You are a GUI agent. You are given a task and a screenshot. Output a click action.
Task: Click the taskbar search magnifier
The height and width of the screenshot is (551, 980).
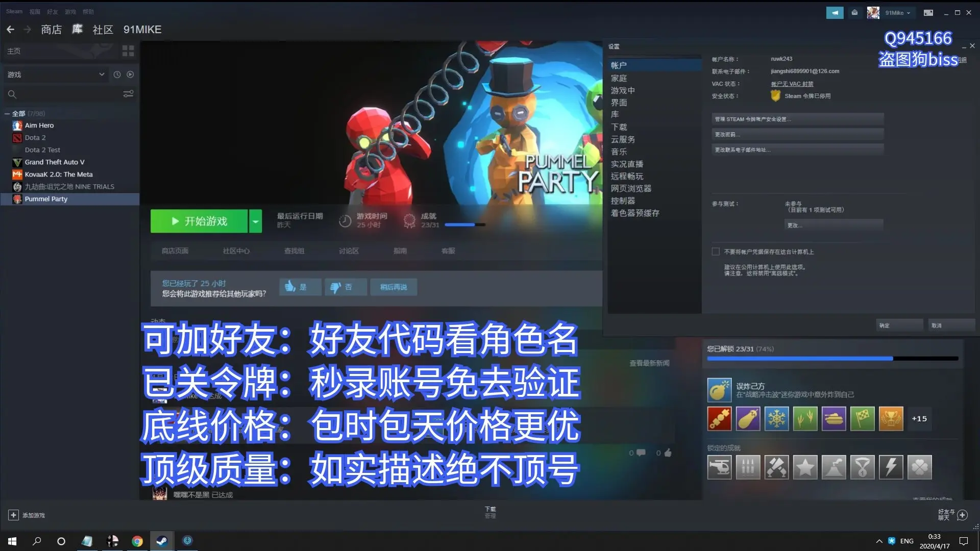37,541
